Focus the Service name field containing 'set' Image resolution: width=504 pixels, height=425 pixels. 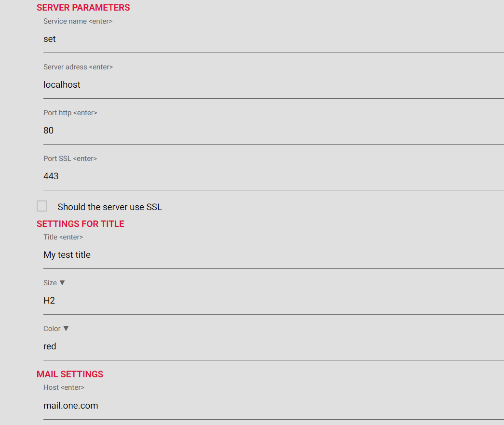click(x=270, y=39)
